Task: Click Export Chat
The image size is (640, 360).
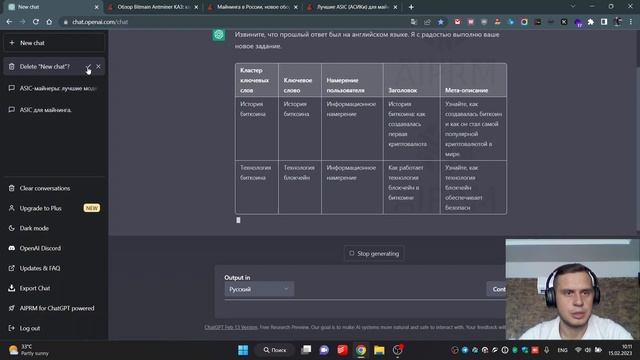Action: tap(53, 288)
